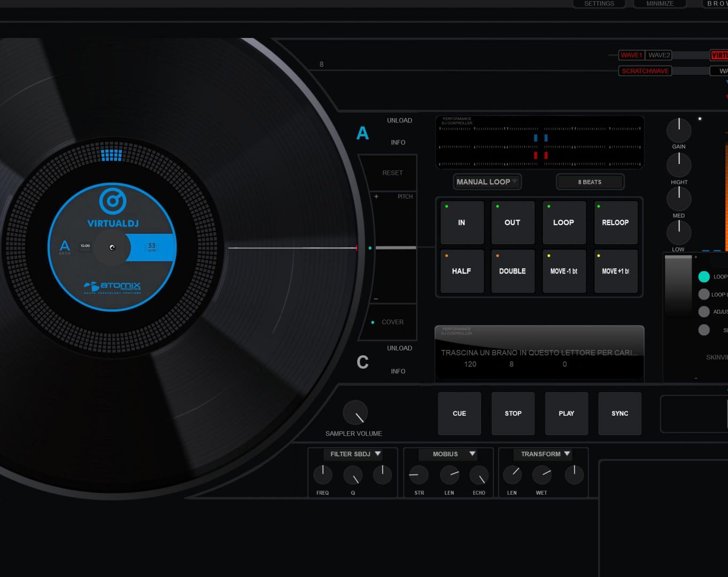
Task: Click the HIGHT EQ knob
Action: pyautogui.click(x=679, y=165)
